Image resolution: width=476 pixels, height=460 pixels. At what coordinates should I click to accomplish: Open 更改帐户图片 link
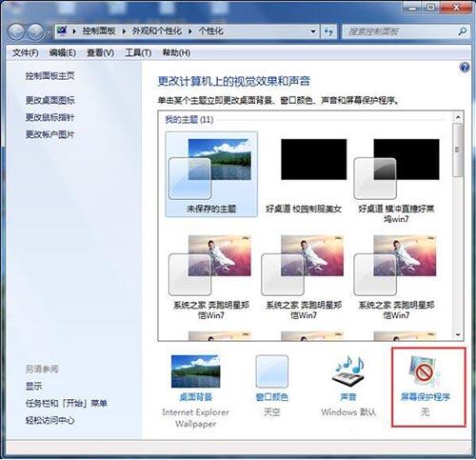click(50, 134)
